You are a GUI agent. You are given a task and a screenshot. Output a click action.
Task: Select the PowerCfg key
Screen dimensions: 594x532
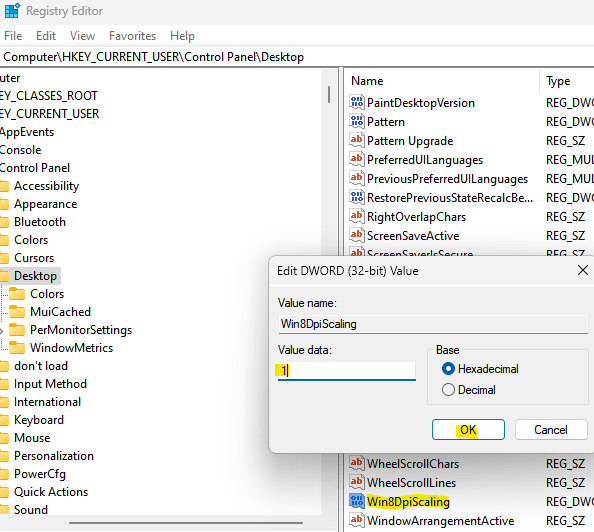40,474
